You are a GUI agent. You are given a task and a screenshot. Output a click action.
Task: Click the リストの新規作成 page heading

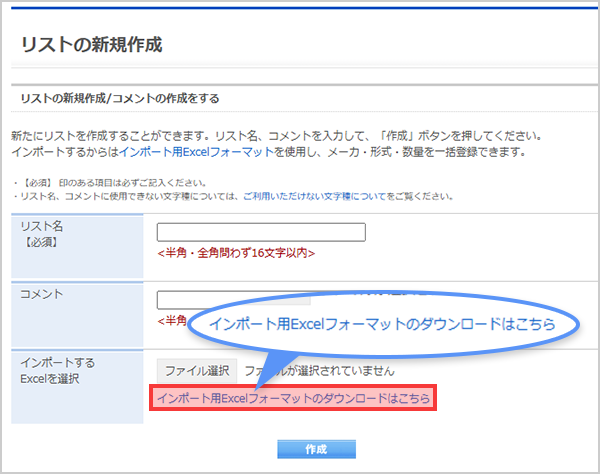click(92, 44)
